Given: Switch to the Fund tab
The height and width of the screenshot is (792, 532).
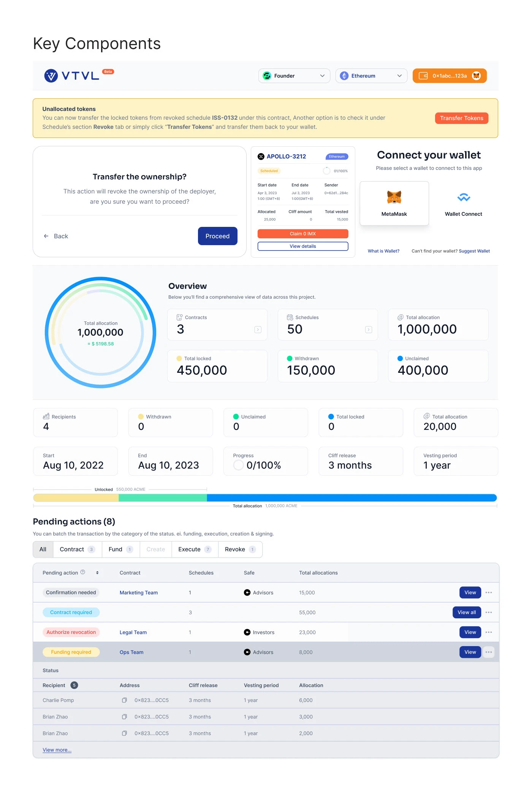Looking at the screenshot, I should click(x=121, y=550).
